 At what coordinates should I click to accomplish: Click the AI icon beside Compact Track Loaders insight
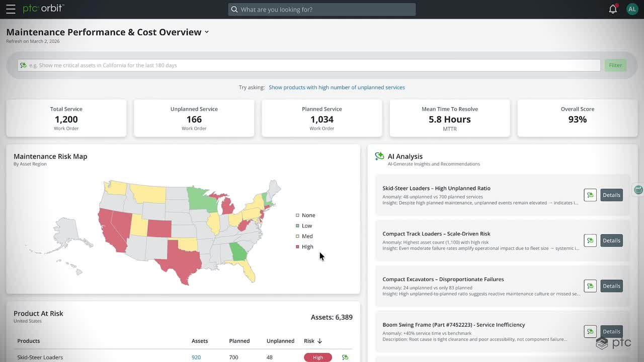pyautogui.click(x=590, y=240)
